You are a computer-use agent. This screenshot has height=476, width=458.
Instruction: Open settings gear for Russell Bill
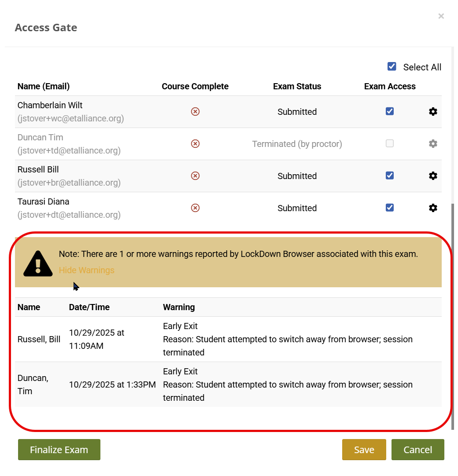[x=433, y=176]
